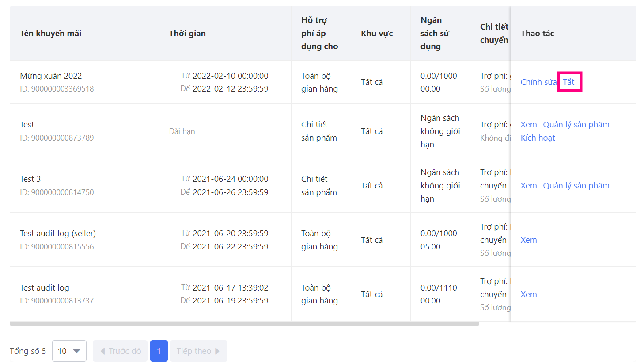Open Quản lý sản phẩm for Test 3
644x364 pixels.
tap(576, 186)
